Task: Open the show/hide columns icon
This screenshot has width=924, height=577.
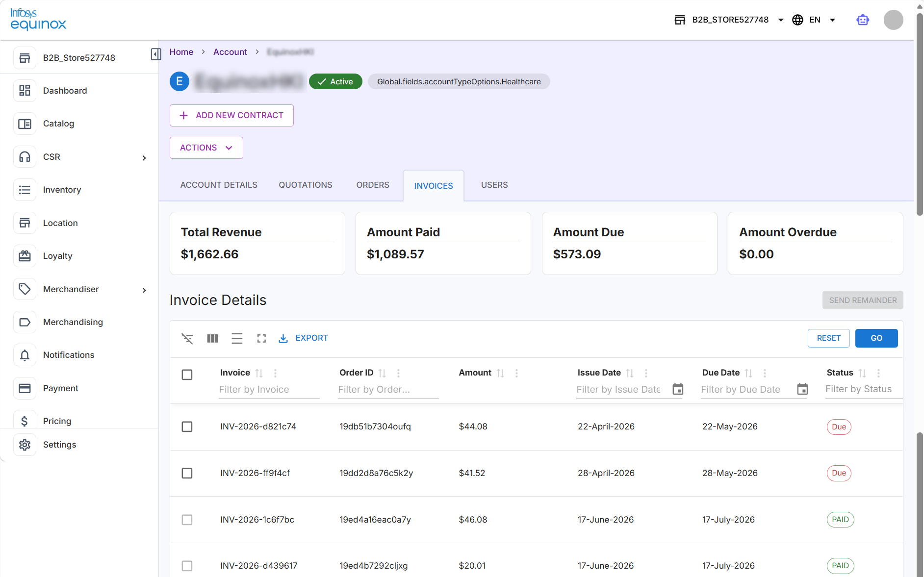Action: click(212, 338)
